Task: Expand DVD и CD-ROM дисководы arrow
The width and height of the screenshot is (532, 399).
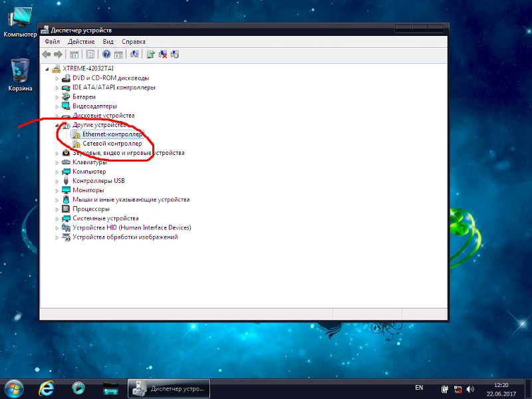Action: (x=57, y=78)
